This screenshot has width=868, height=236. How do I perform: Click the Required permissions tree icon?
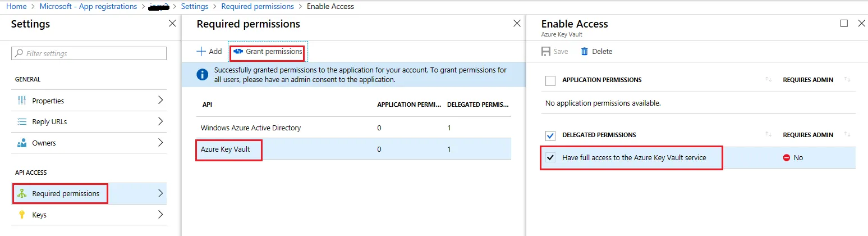(x=22, y=193)
